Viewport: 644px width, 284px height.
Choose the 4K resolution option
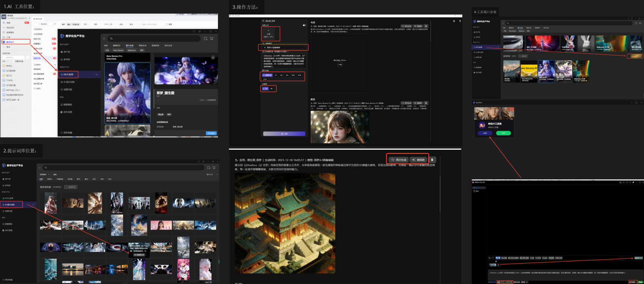click(272, 88)
